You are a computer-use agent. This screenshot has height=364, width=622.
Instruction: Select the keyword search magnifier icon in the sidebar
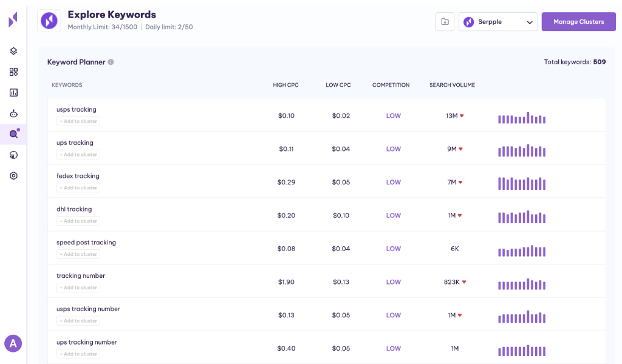pos(13,134)
